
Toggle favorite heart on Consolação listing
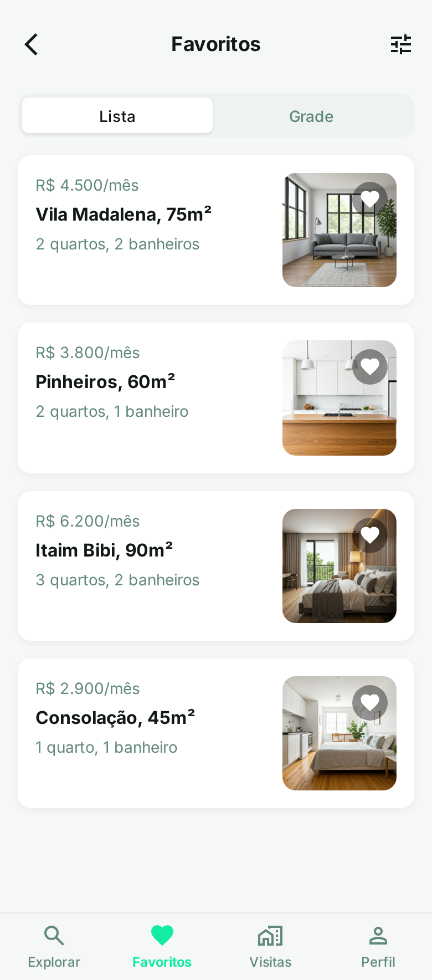[370, 702]
